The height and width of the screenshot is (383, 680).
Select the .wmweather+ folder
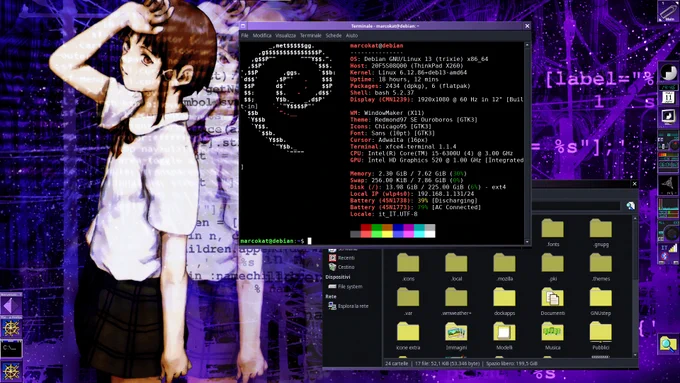(456, 301)
